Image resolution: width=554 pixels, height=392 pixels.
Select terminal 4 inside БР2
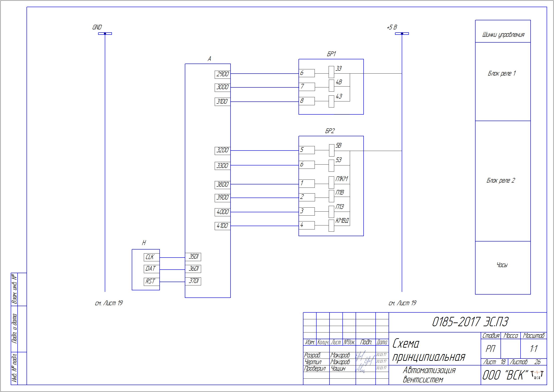click(307, 225)
